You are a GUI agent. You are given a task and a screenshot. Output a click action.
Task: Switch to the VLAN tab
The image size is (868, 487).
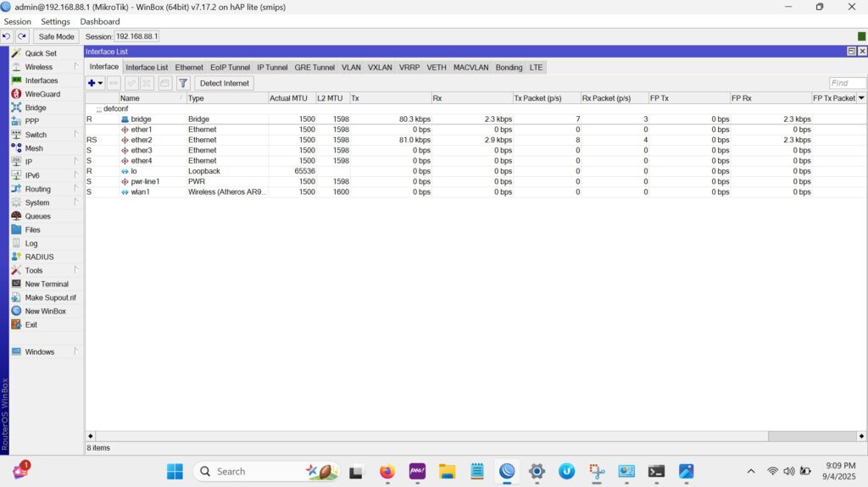click(351, 68)
